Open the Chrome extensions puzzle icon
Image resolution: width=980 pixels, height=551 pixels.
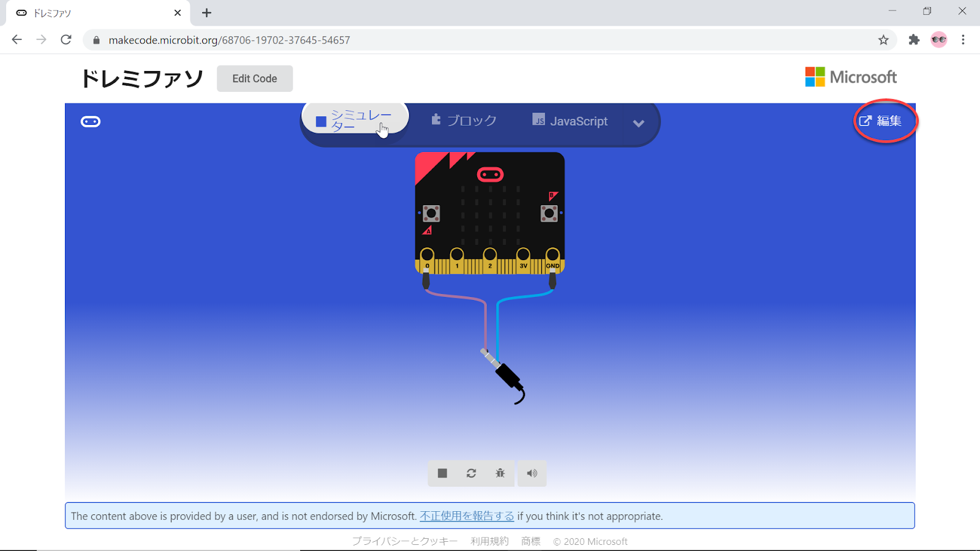point(914,40)
